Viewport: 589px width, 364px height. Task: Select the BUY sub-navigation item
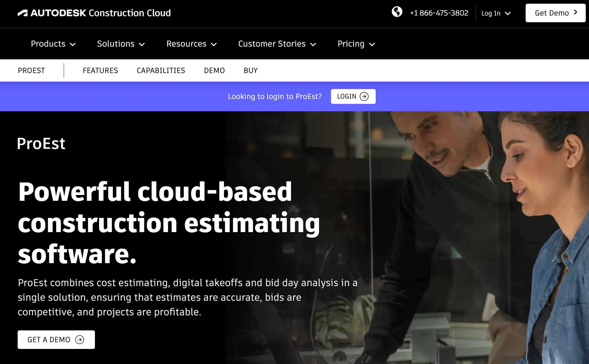(251, 70)
